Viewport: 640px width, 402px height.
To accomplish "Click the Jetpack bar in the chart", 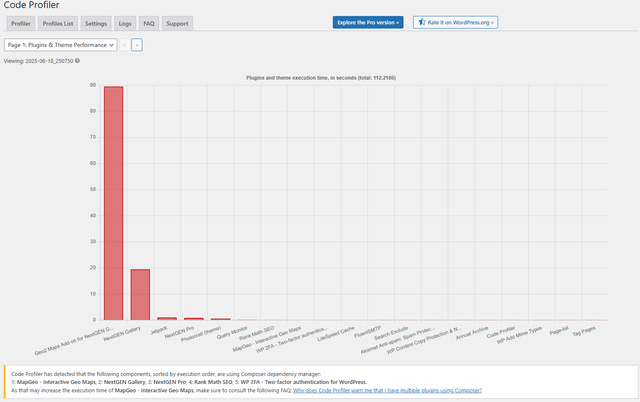I will (x=167, y=319).
